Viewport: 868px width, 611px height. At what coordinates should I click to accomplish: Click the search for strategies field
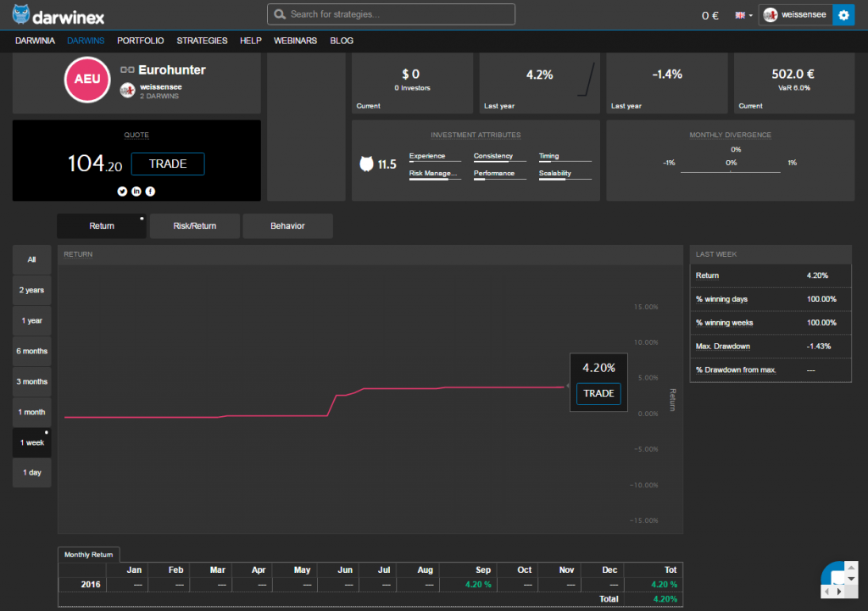(391, 14)
